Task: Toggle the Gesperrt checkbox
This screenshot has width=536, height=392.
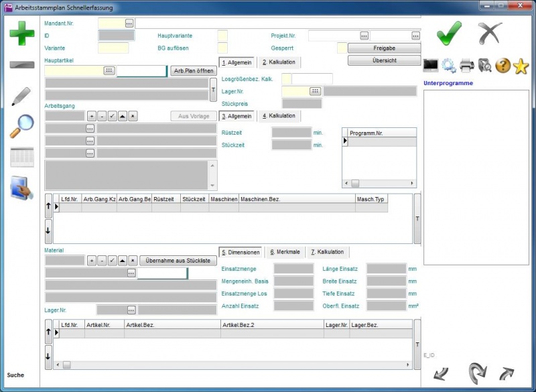Action: tap(342, 48)
